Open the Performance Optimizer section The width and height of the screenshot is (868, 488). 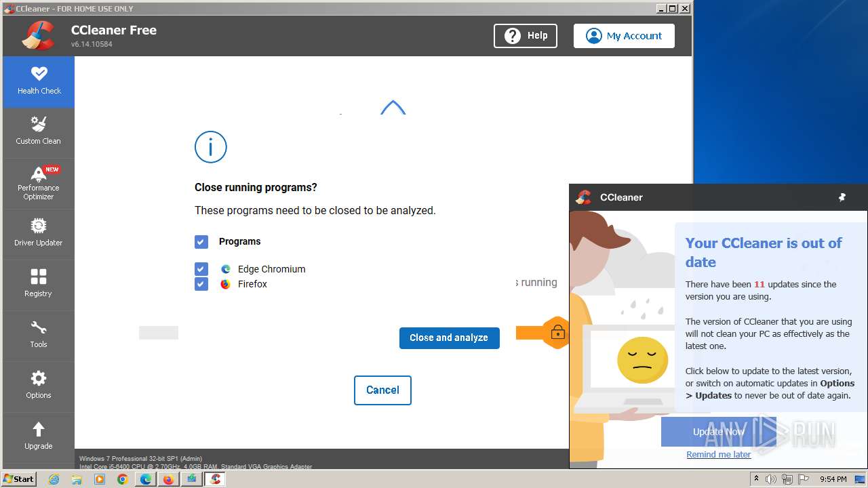[39, 184]
